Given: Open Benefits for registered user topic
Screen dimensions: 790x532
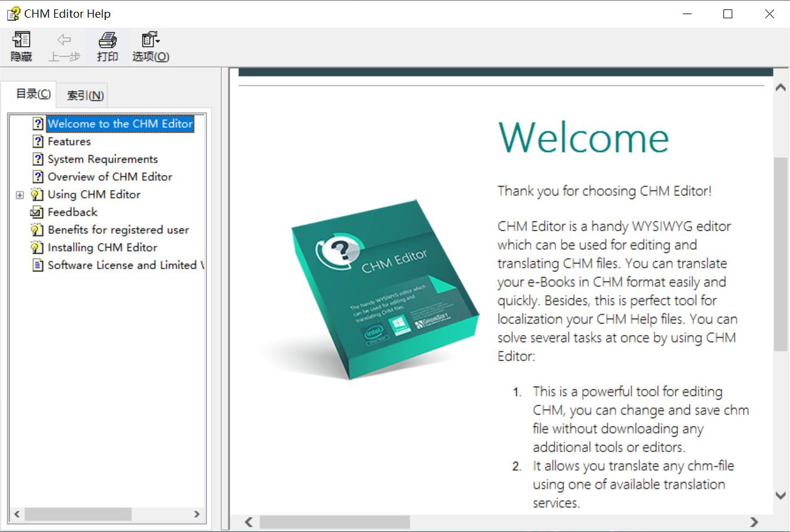Looking at the screenshot, I should point(118,230).
